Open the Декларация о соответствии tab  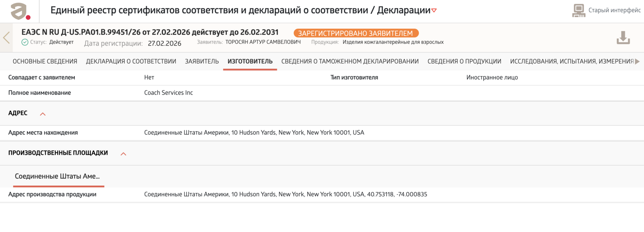click(x=131, y=61)
